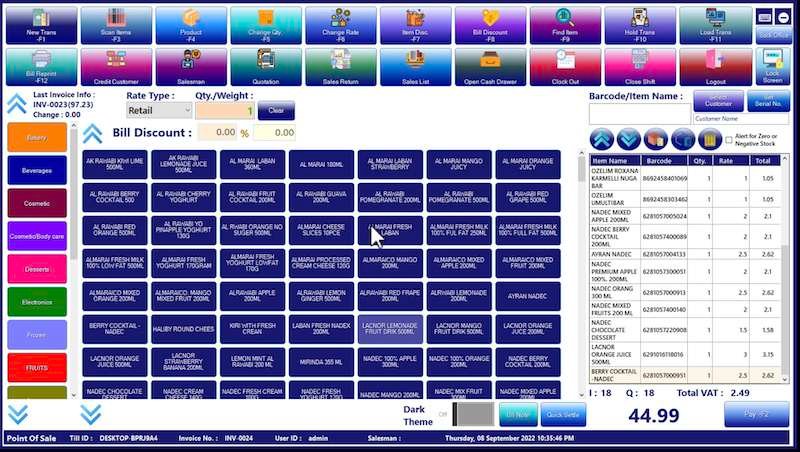800x452 pixels.
Task: Open the Rate Type dropdown
Action: click(x=160, y=111)
